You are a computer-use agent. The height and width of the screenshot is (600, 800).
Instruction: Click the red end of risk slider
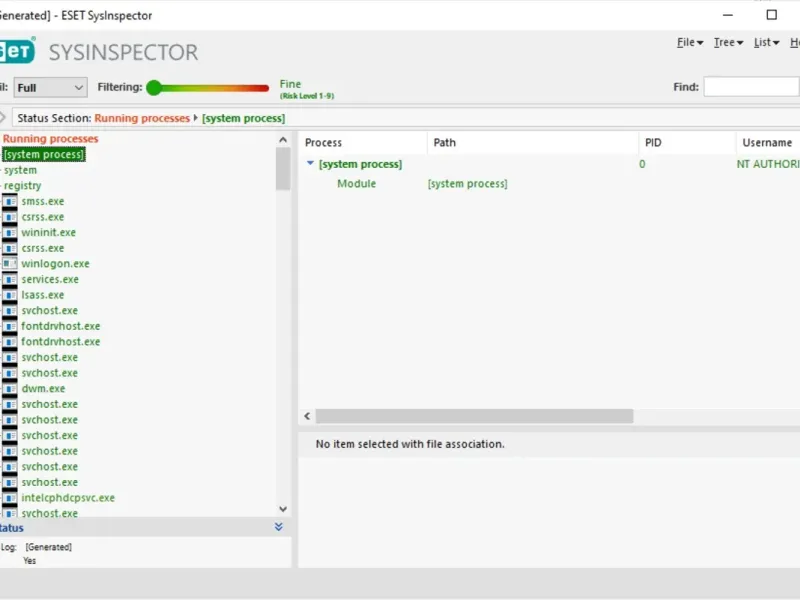[x=264, y=88]
